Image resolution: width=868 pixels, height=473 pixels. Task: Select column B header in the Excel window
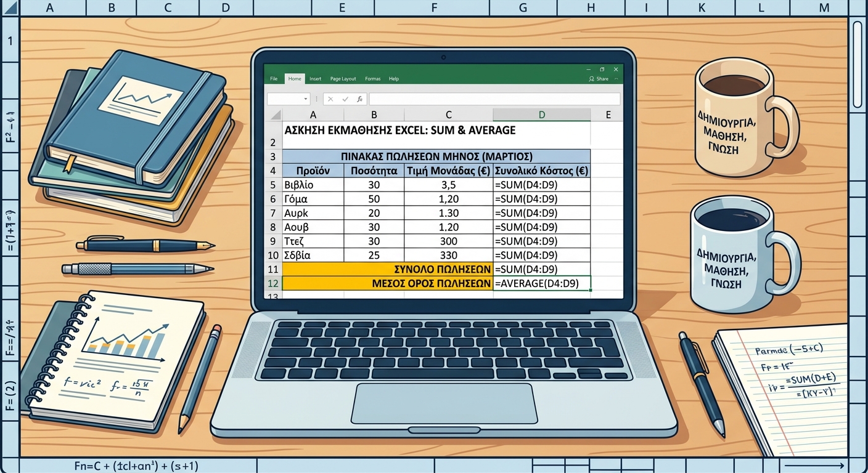click(x=374, y=115)
